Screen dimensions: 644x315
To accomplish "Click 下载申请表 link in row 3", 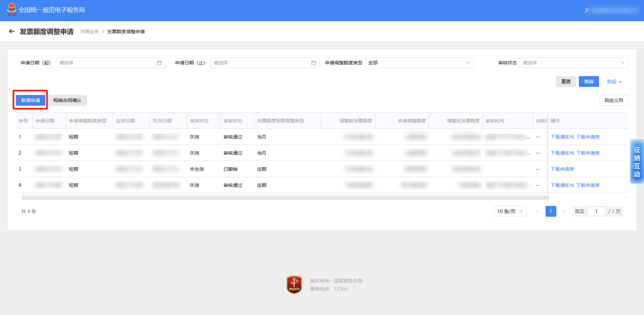I will click(562, 169).
